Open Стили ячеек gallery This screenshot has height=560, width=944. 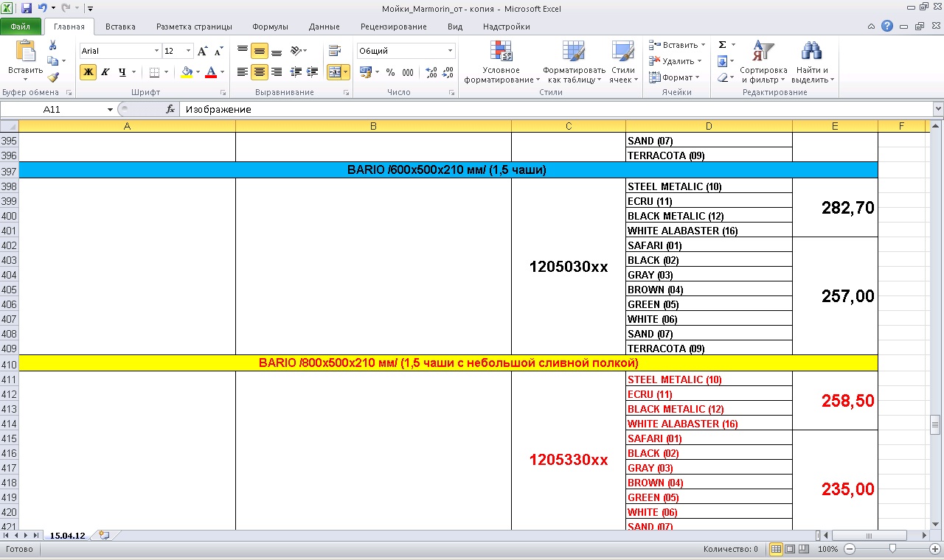click(623, 62)
